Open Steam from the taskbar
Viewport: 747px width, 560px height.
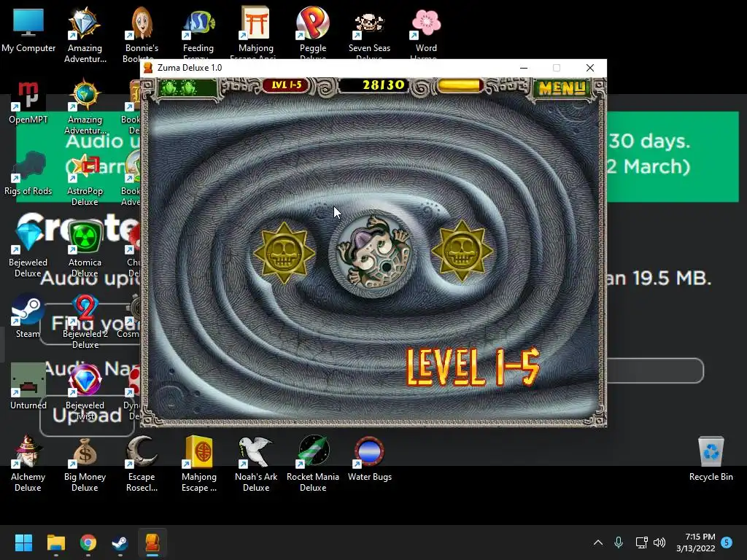(x=120, y=542)
